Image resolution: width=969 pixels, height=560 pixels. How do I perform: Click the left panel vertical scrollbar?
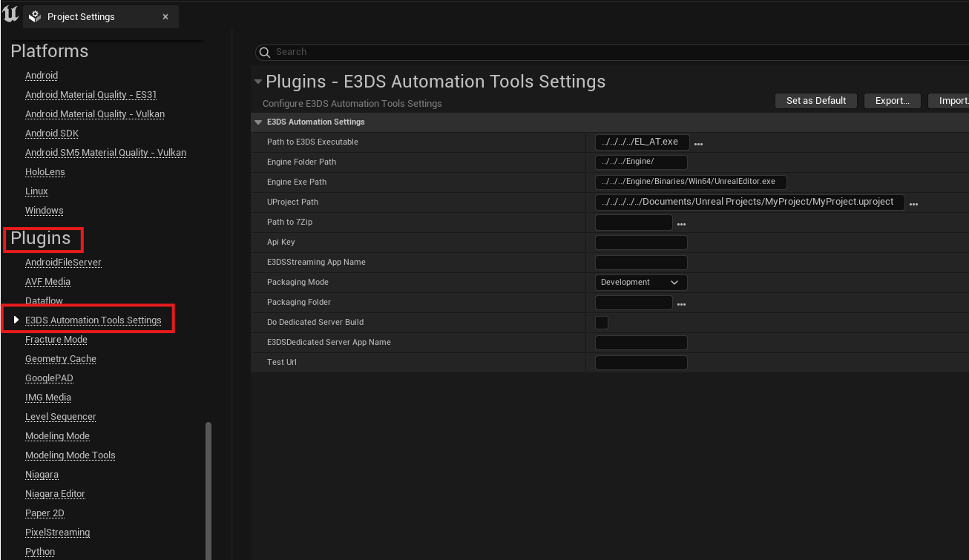pos(208,491)
